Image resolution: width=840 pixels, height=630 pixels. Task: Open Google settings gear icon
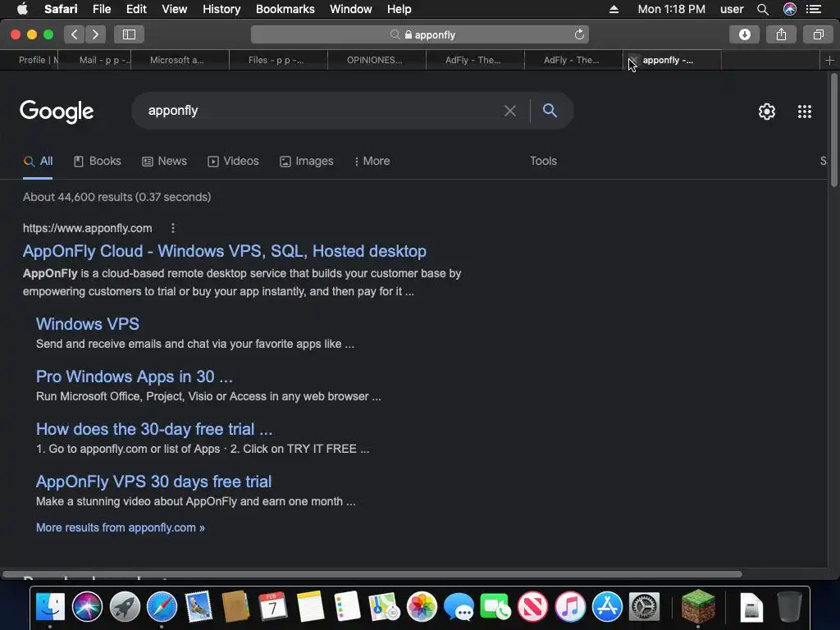tap(767, 112)
